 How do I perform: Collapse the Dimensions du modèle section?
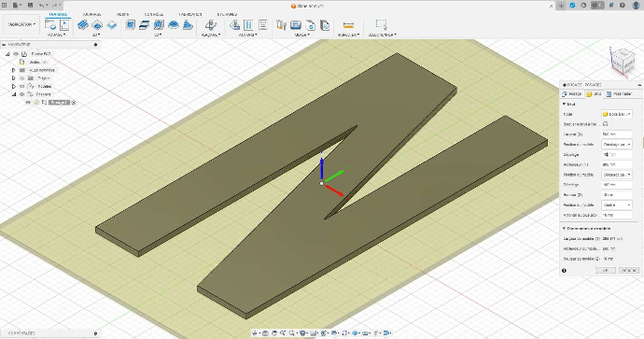coord(565,228)
